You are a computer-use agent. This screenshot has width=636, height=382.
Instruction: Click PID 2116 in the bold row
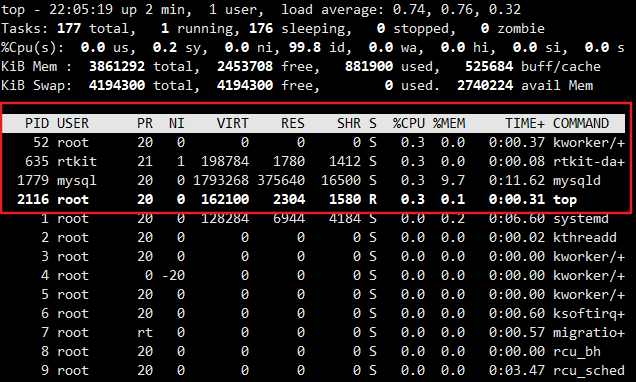coord(33,200)
